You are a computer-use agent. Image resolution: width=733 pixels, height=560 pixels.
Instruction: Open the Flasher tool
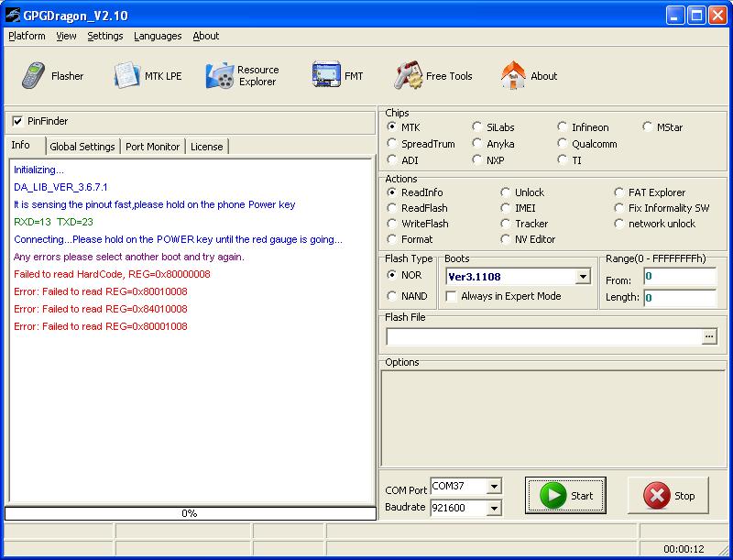[52, 76]
